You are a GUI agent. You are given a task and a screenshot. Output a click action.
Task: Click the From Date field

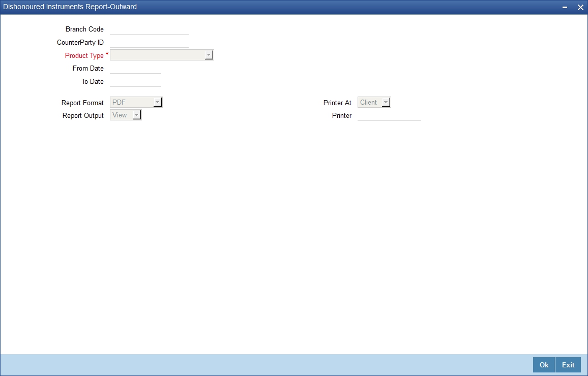(135, 68)
